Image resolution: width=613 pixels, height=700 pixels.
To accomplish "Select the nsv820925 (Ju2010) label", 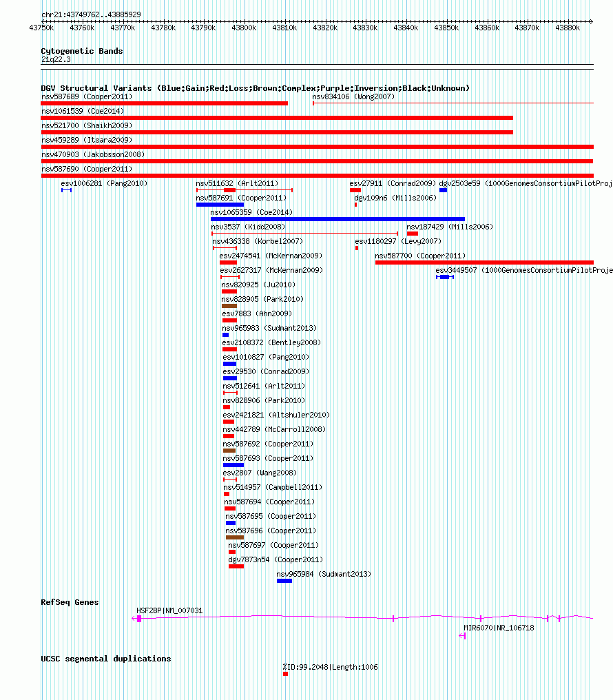I will [258, 285].
